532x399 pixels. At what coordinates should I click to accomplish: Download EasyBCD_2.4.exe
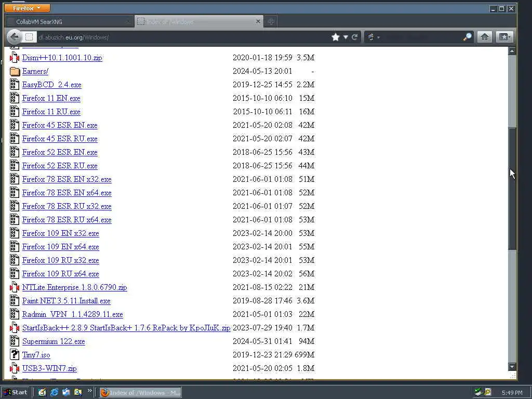[52, 85]
